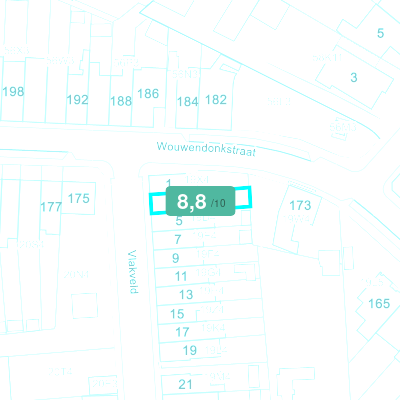The width and height of the screenshot is (400, 400).
Task: Click the parcel labeled 188
Action: (121, 101)
